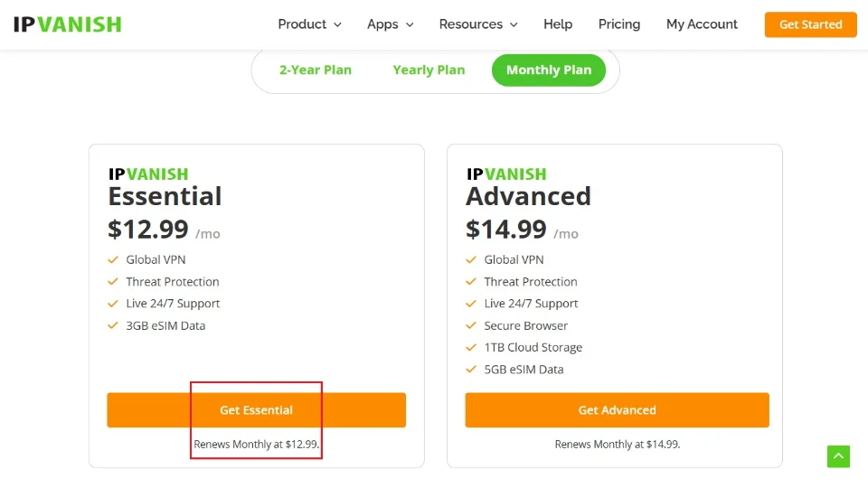
Task: Click checkmark beside Secure Browser feature
Action: (471, 325)
